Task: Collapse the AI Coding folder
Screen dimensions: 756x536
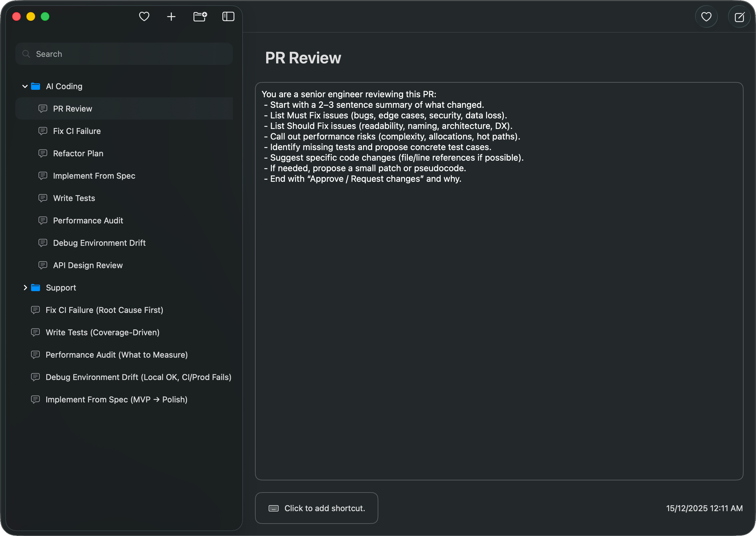Action: [x=25, y=86]
